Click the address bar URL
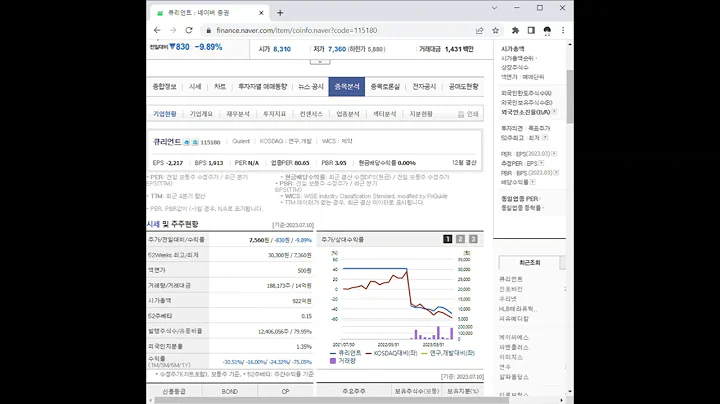The height and width of the screenshot is (404, 720). (x=297, y=30)
